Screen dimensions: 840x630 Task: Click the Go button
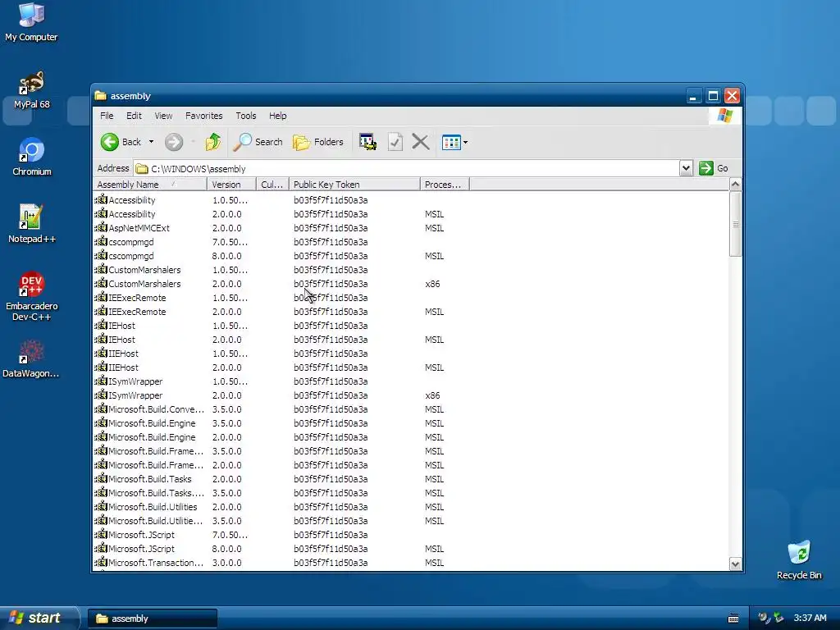714,168
